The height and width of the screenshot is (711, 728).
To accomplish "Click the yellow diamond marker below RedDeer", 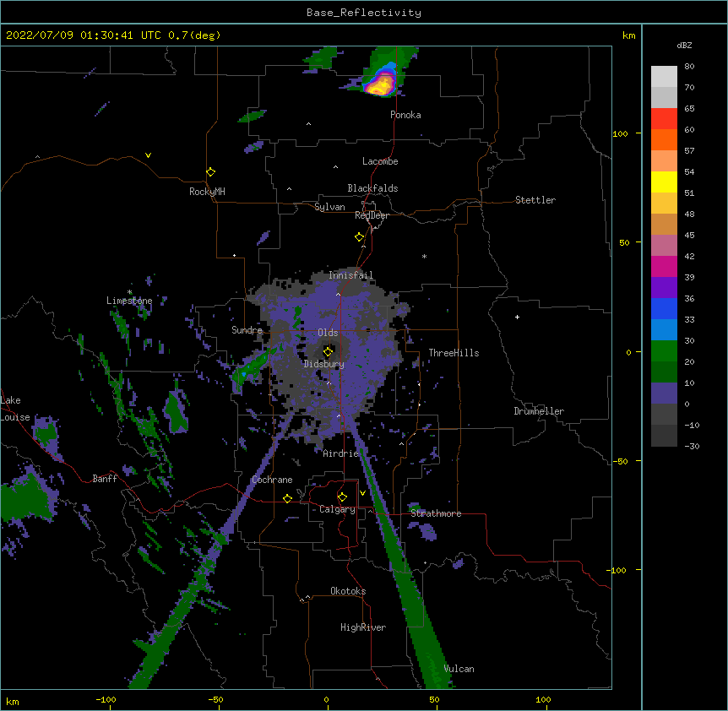I will (x=359, y=237).
